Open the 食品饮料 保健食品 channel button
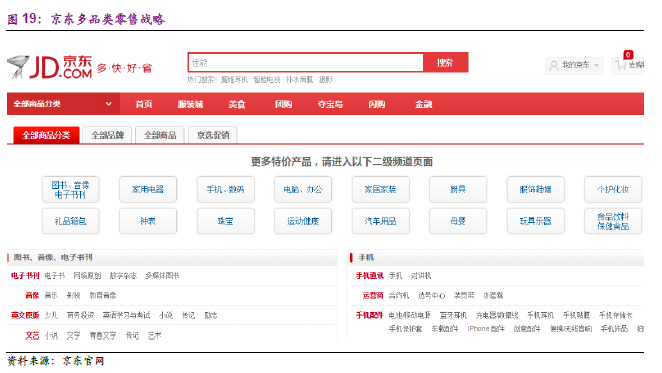Viewport: 662px width, 373px height. 613,221
